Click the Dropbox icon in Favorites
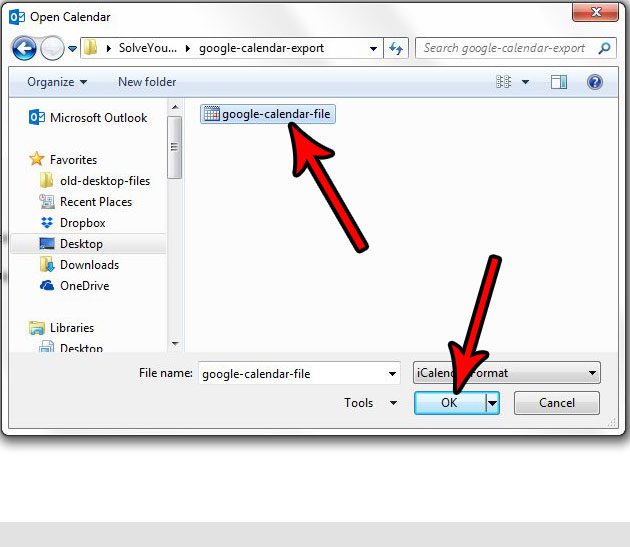 point(47,222)
